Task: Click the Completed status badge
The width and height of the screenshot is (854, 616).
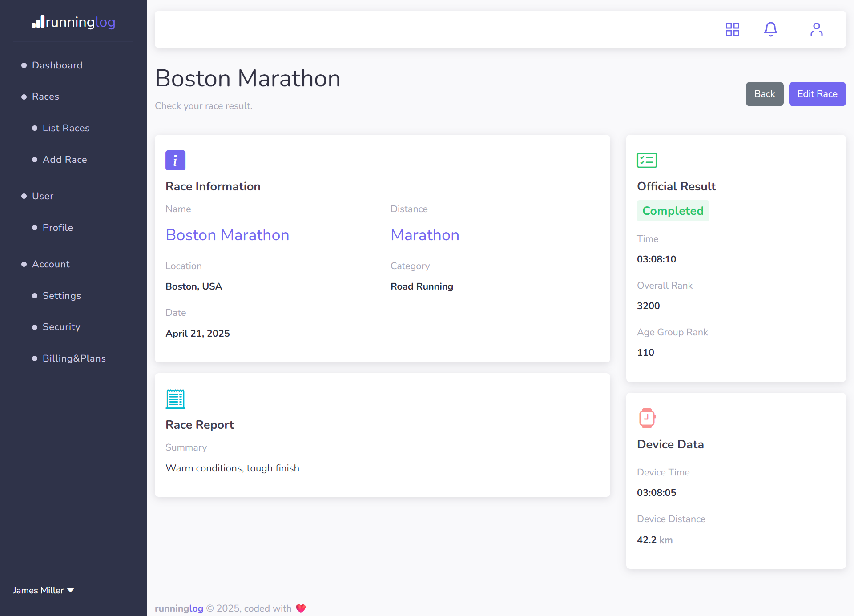Action: pyautogui.click(x=673, y=211)
